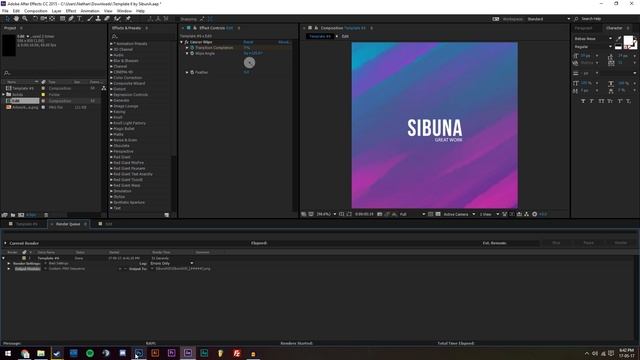Open the Animation menu

click(x=90, y=11)
